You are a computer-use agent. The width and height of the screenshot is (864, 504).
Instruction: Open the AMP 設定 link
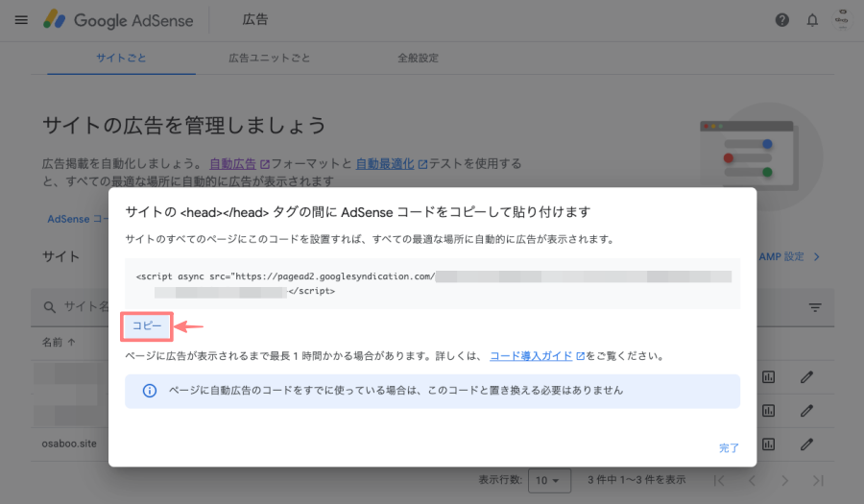pyautogui.click(x=781, y=256)
